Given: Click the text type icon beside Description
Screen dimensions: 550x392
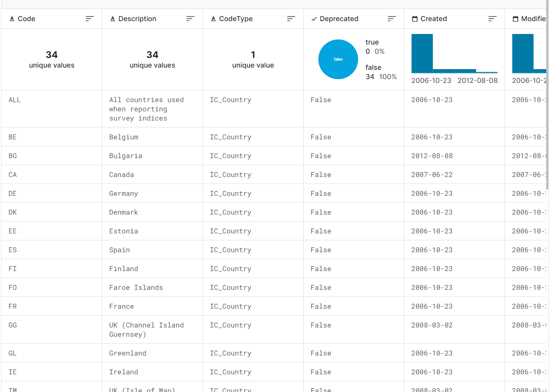Looking at the screenshot, I should tap(113, 19).
